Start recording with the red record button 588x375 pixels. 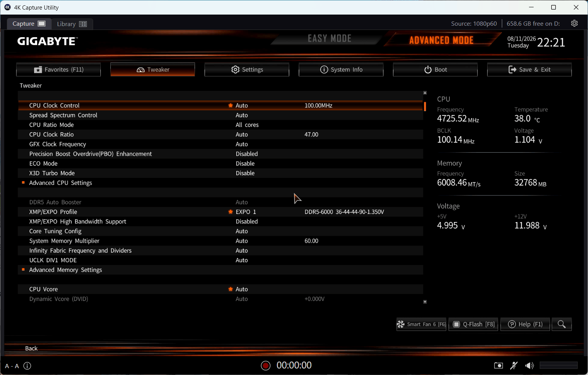[x=265, y=365]
